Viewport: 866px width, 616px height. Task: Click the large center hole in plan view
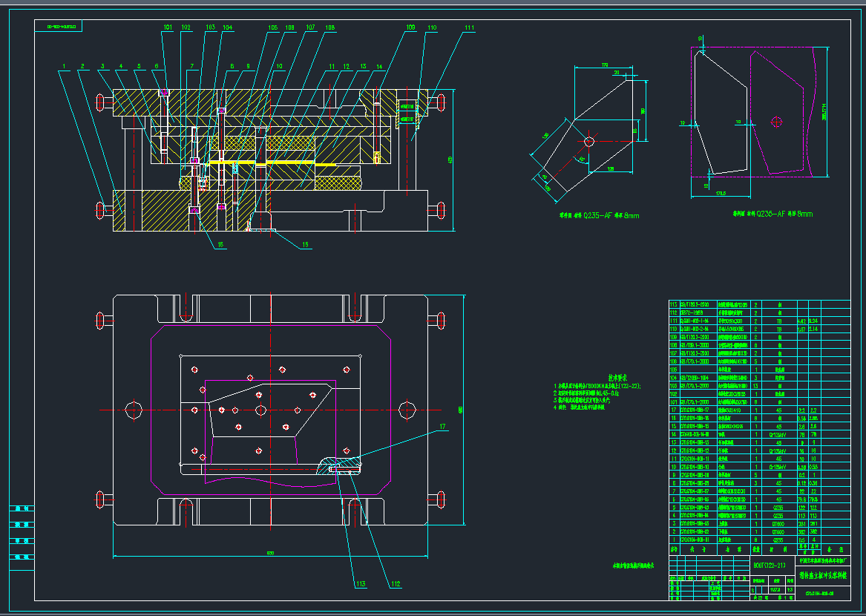click(260, 410)
